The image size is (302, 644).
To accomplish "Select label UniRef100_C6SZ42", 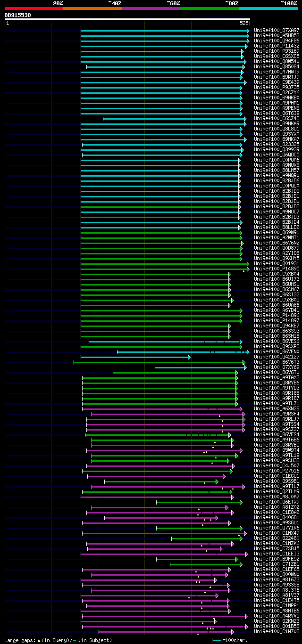I will (x=277, y=118).
